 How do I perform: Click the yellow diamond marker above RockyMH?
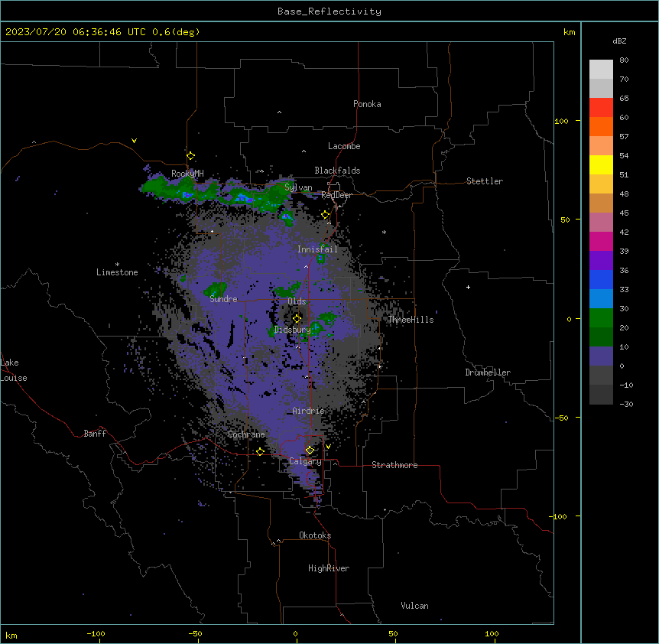click(x=190, y=156)
